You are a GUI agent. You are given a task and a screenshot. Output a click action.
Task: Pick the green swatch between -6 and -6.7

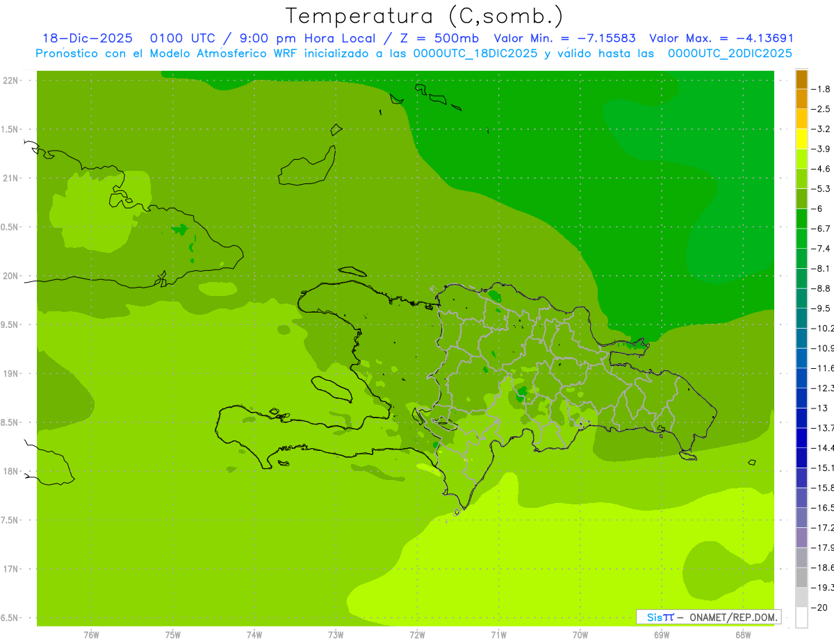(801, 219)
